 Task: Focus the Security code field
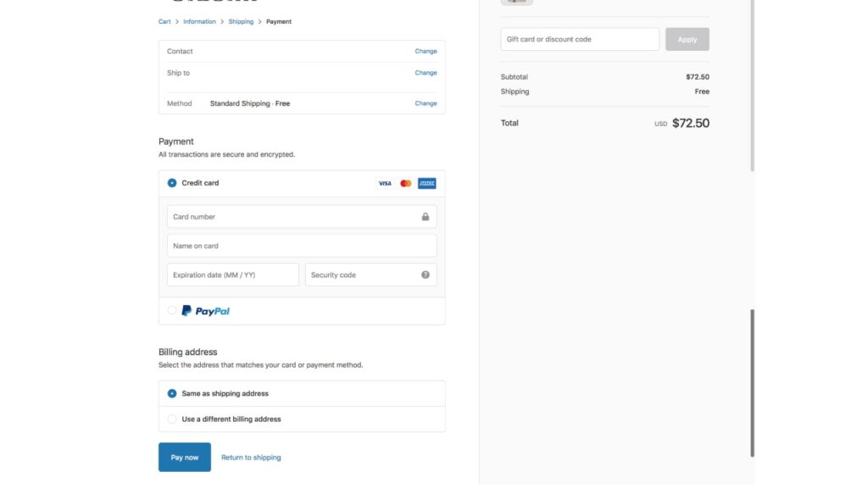click(371, 275)
